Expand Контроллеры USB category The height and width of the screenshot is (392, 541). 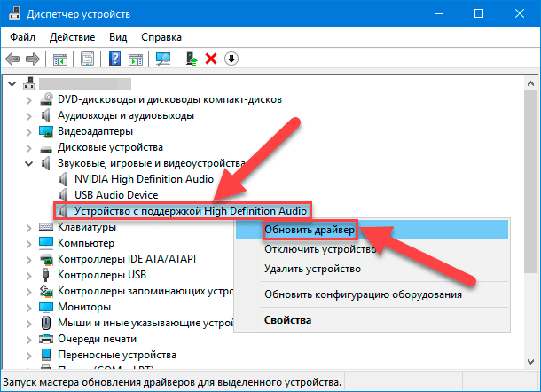click(29, 275)
